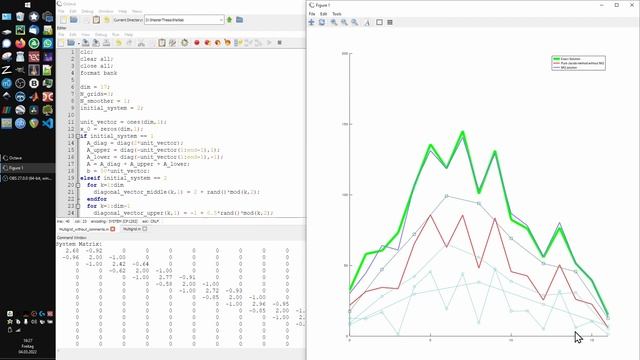This screenshot has height=360, width=640.
Task: Collapse the fold marker at code line 13
Action: [x=78, y=136]
